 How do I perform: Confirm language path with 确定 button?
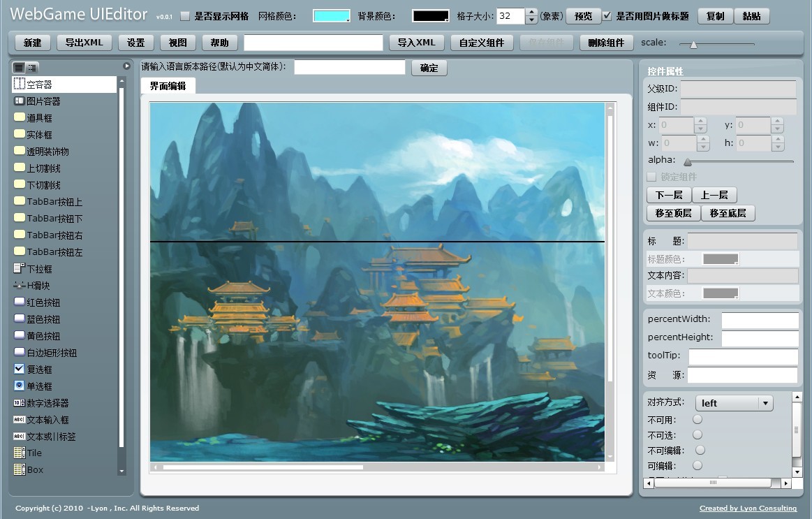tap(429, 68)
